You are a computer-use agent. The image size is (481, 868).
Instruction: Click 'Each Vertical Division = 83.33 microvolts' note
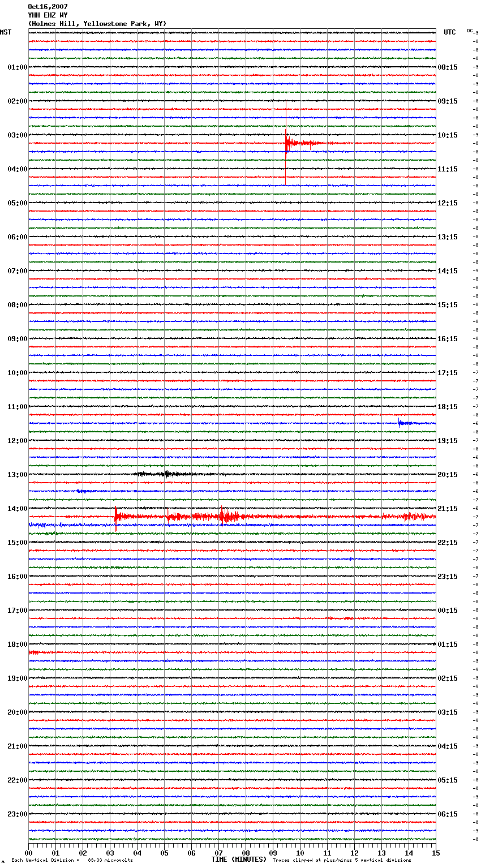pos(72,861)
